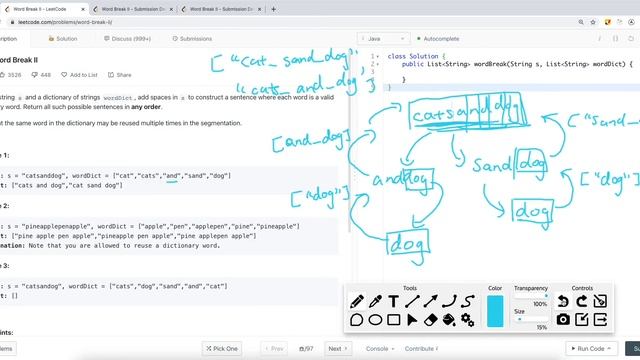Open the Submissions tab
This screenshot has height=360, width=640.
click(x=192, y=39)
